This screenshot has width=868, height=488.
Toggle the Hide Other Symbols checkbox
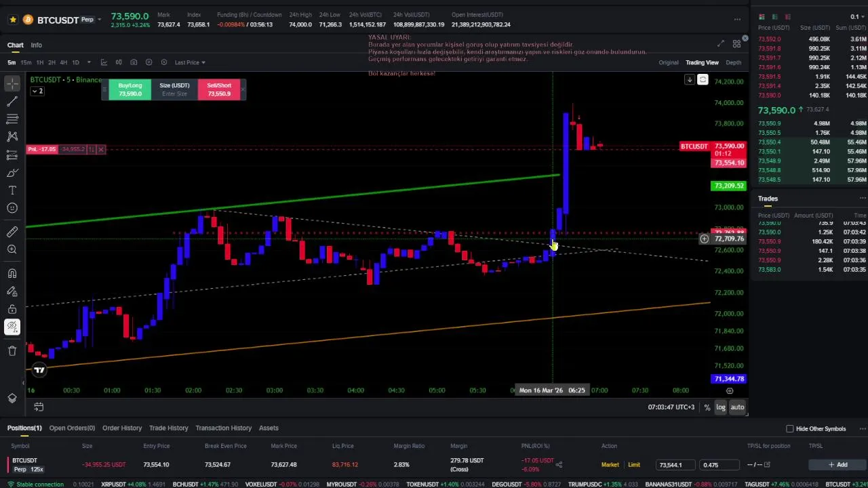790,428
